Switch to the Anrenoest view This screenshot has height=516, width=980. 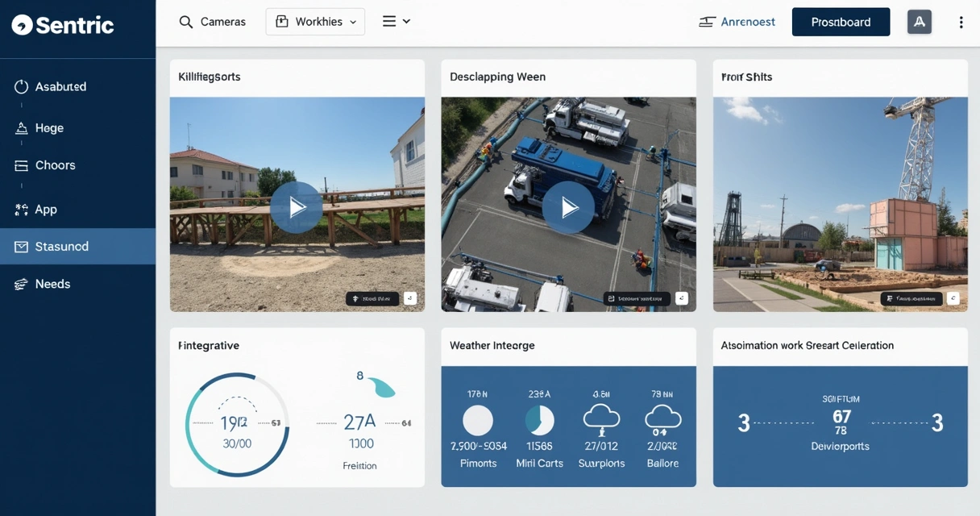pyautogui.click(x=736, y=22)
